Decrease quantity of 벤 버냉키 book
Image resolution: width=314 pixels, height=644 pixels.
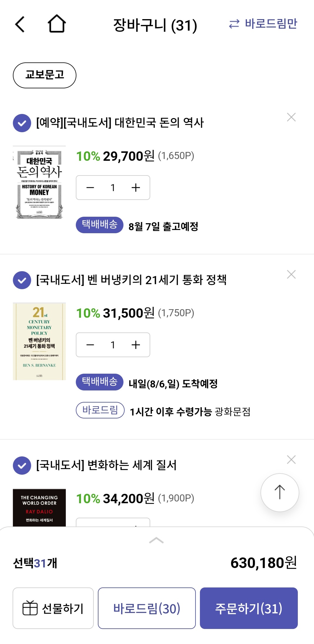tap(90, 345)
